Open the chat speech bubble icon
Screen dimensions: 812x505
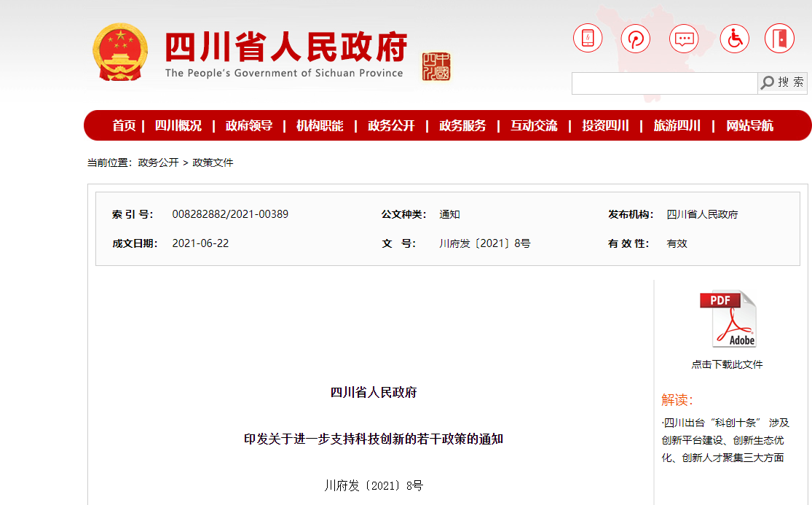point(683,38)
